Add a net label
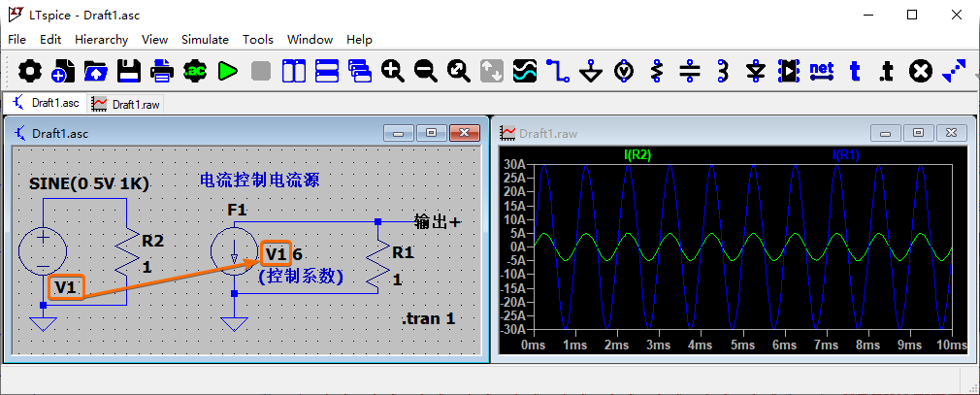Screen dimensions: 980x395 [x=822, y=71]
